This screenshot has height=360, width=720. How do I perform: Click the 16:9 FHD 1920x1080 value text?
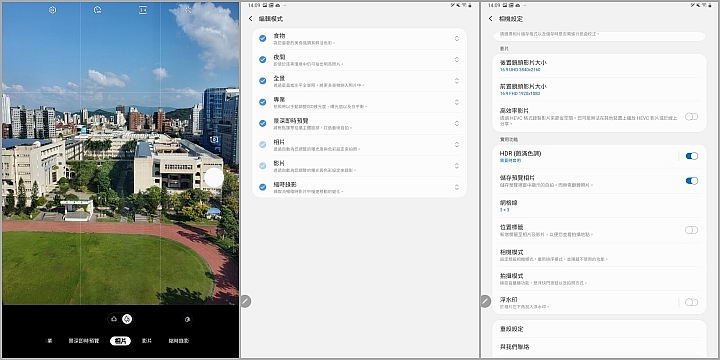(520, 94)
